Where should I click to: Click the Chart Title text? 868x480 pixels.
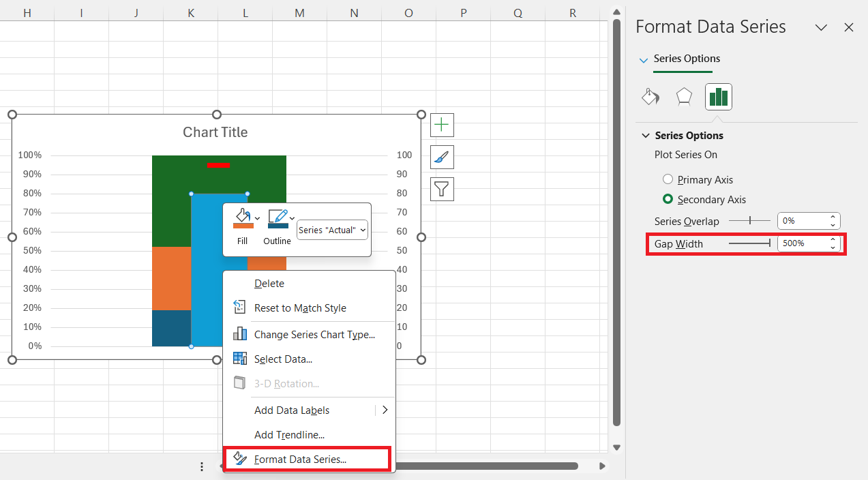coord(215,132)
